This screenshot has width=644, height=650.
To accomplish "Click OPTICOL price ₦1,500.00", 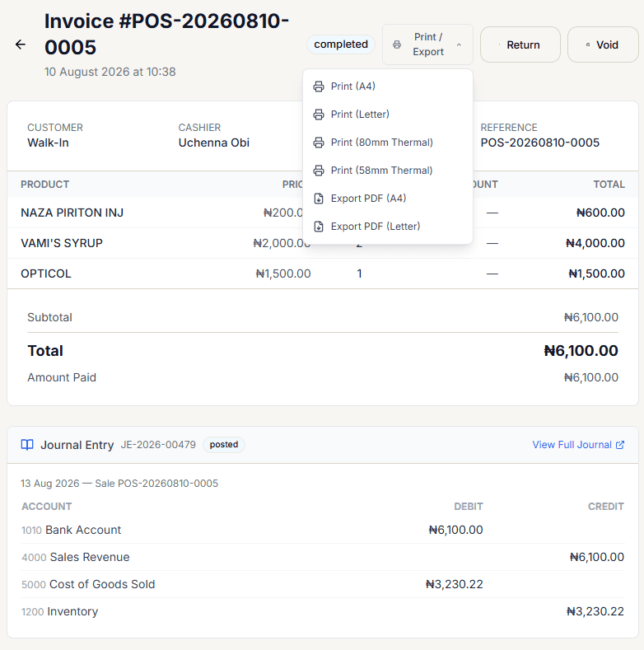I will coord(283,274).
